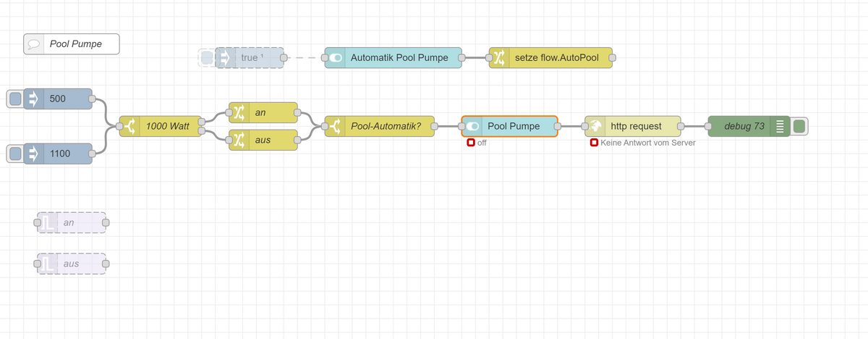Click the input port of the 1000 Watt node

tap(119, 127)
